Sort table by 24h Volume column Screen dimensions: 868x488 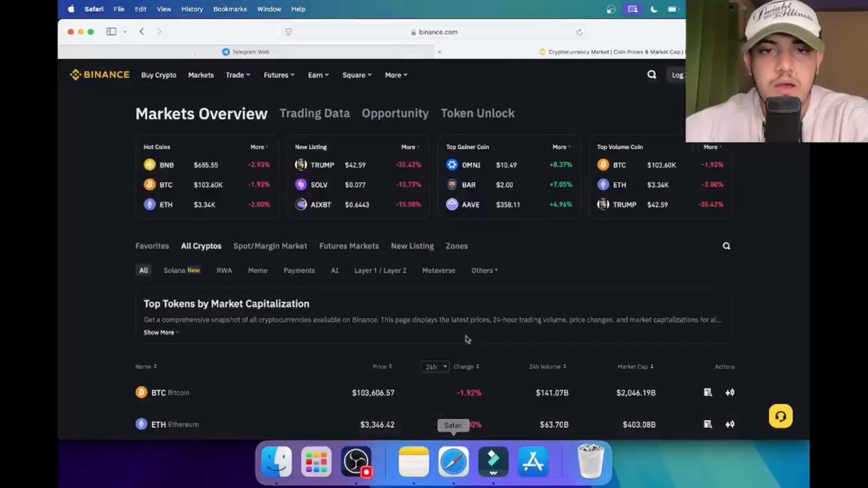[x=548, y=367]
